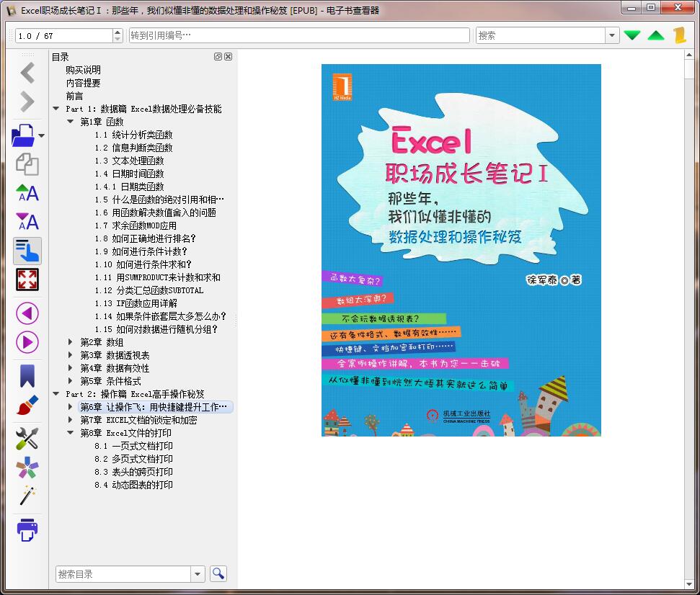This screenshot has height=595, width=700.
Task: Click the paintbrush highlight icon
Action: 27,405
